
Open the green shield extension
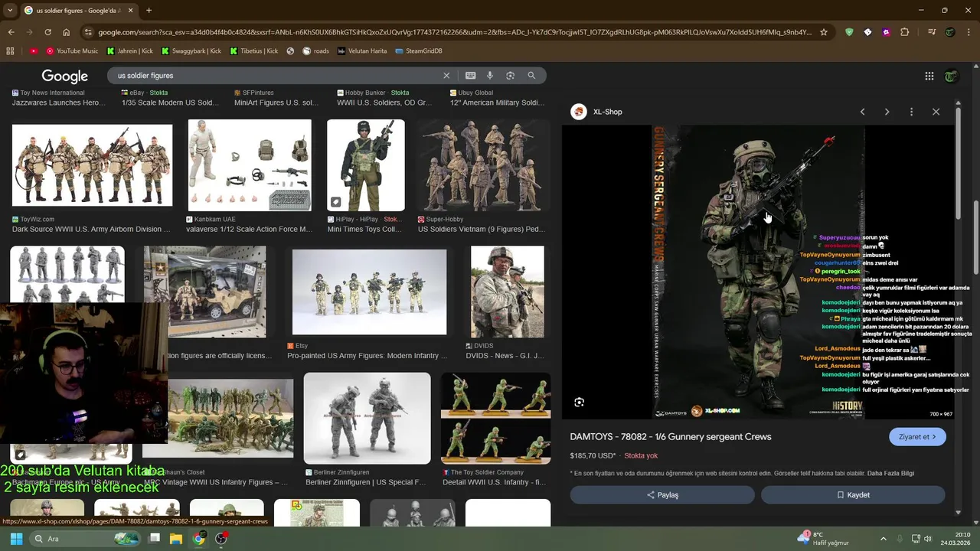(849, 32)
